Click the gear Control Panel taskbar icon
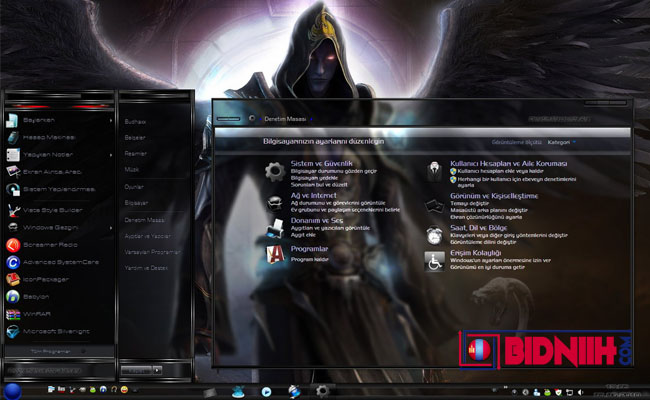This screenshot has height=400, width=650. [x=323, y=390]
